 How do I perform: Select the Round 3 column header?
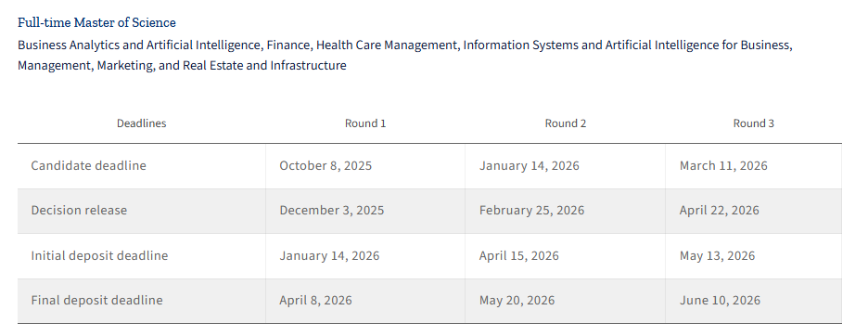pos(753,123)
